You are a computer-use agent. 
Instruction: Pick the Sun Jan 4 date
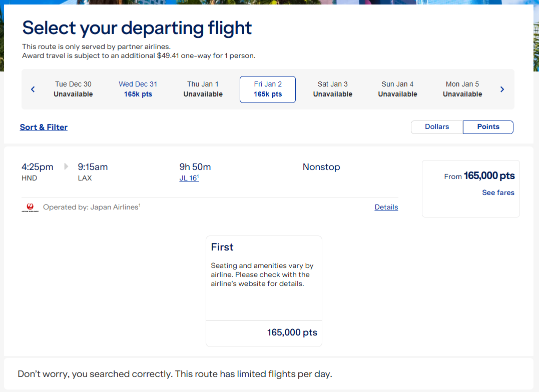tap(397, 89)
